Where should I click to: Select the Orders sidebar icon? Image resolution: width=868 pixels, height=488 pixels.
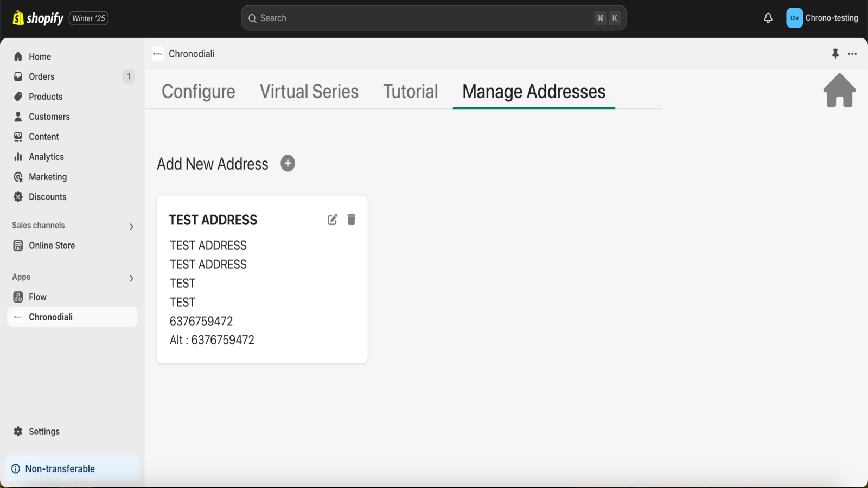[x=18, y=76]
